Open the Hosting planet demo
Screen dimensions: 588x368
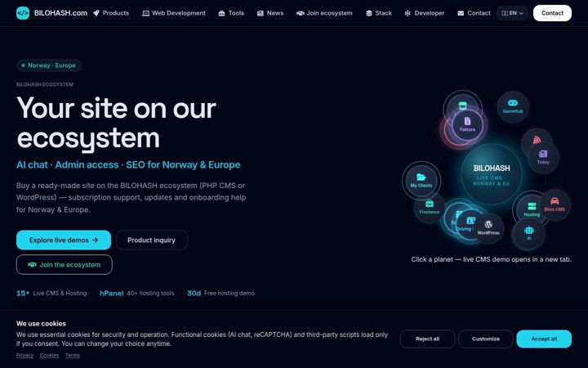click(x=531, y=209)
